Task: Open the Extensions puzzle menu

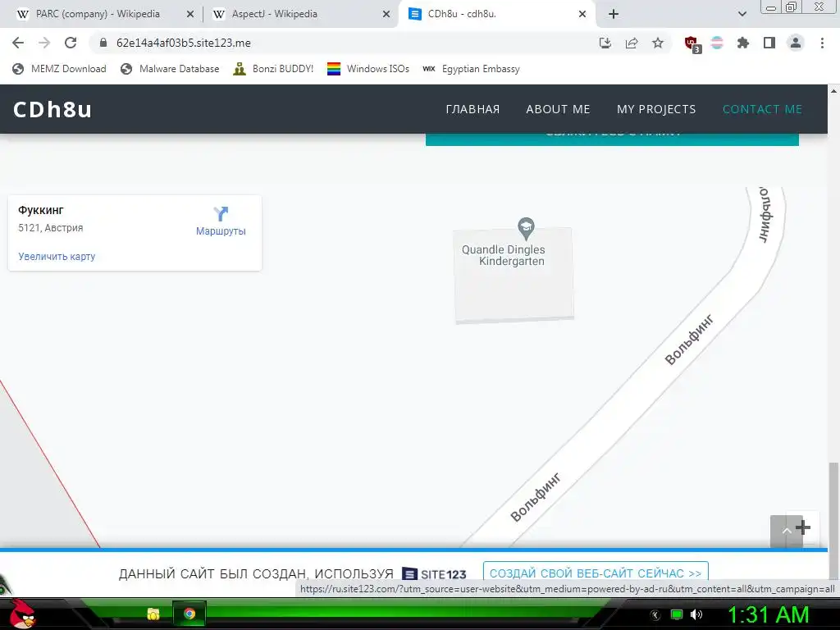Action: [x=743, y=43]
